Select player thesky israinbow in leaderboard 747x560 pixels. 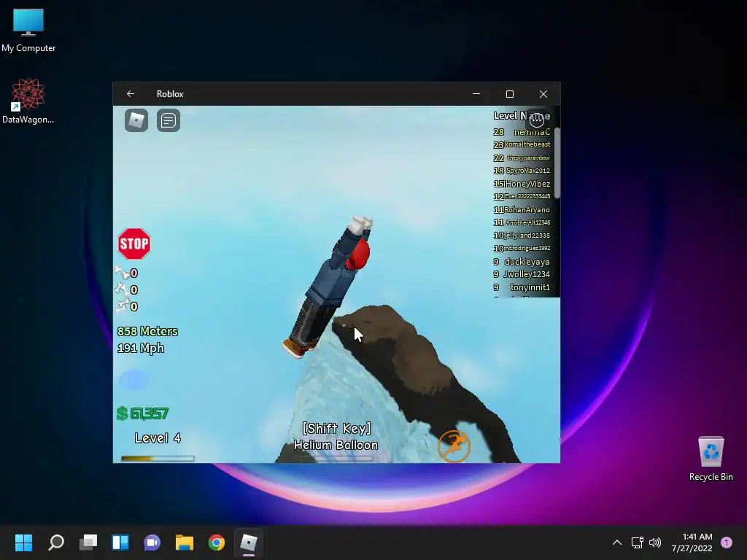pos(528,157)
